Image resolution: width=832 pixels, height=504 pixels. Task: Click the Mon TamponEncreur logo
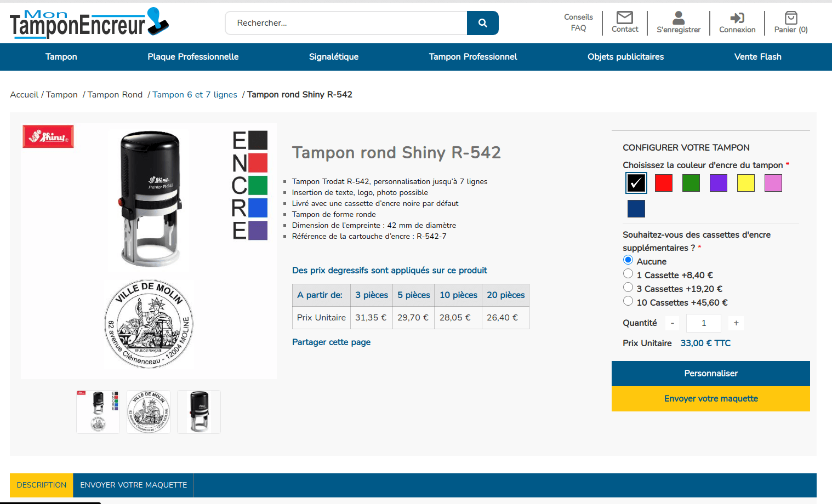point(89,23)
